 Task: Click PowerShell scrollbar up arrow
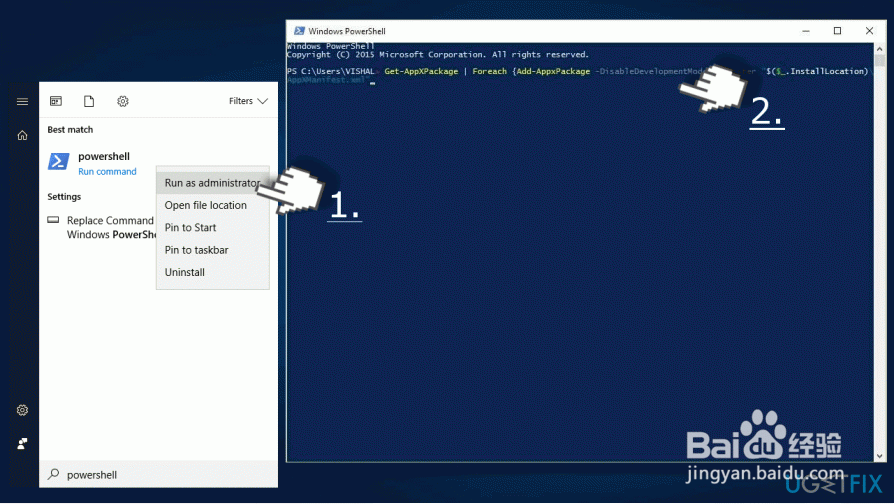tap(879, 48)
